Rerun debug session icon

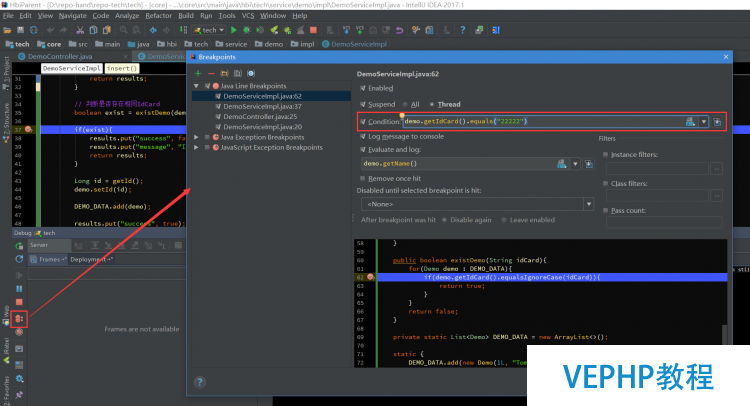pyautogui.click(x=19, y=246)
